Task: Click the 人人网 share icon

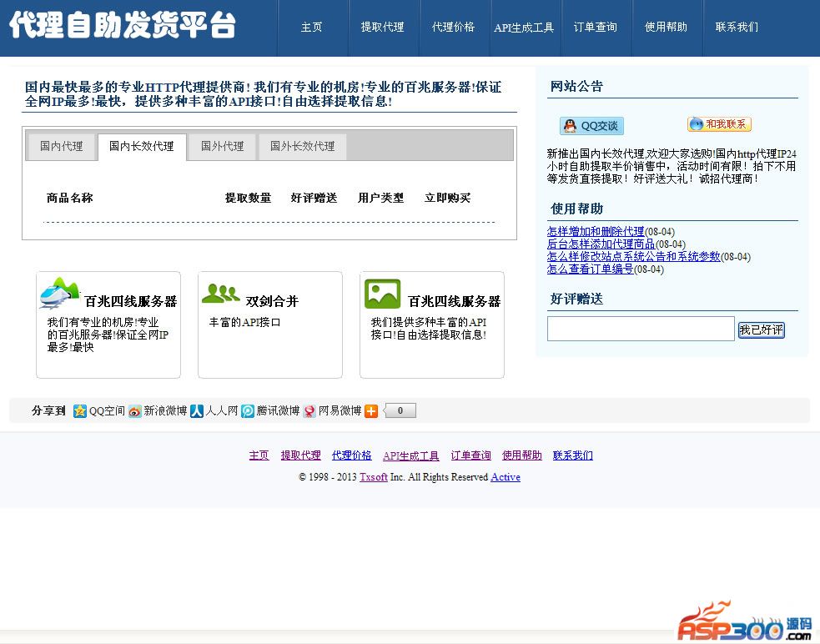Action: [197, 410]
